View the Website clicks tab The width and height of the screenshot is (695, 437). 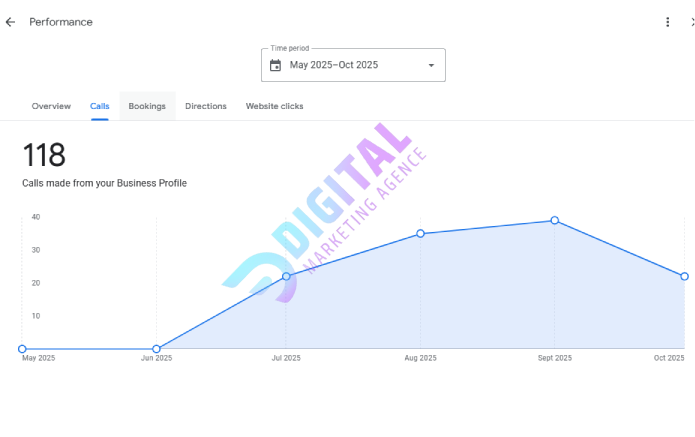coord(274,106)
